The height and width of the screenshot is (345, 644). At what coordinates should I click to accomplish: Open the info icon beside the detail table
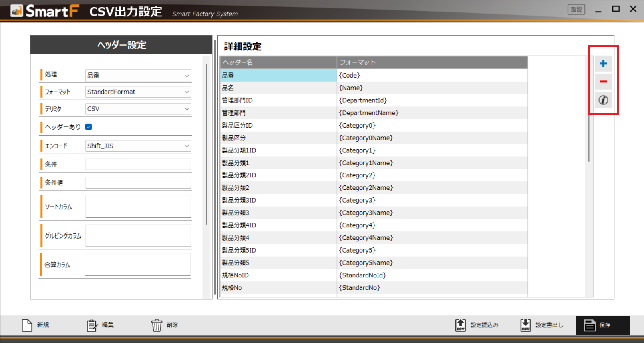[603, 100]
